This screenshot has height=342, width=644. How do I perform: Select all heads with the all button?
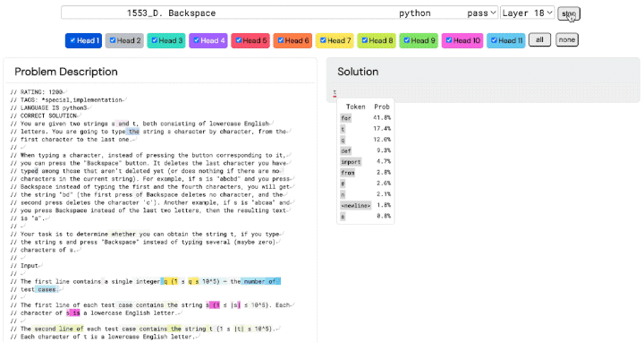pyautogui.click(x=539, y=40)
